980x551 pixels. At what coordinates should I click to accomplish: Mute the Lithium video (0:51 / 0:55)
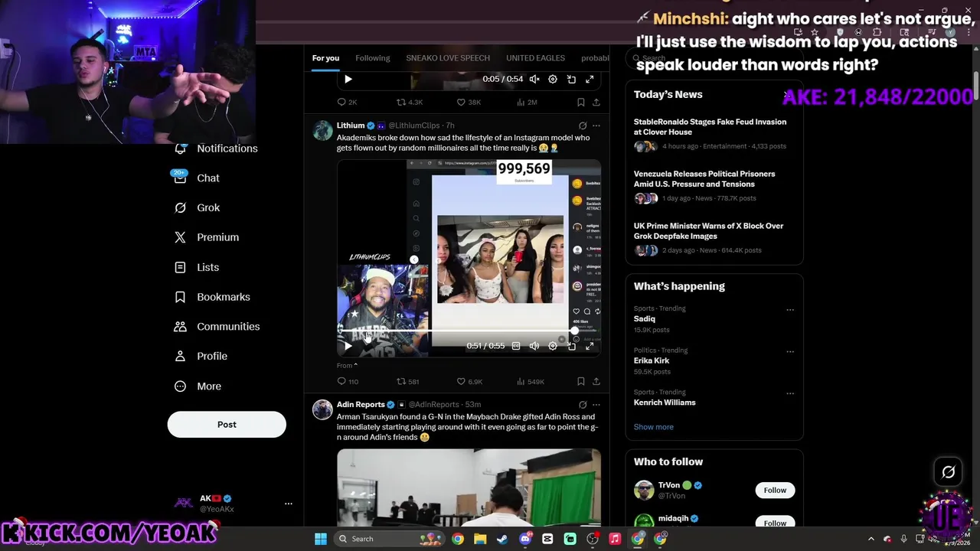pyautogui.click(x=534, y=346)
